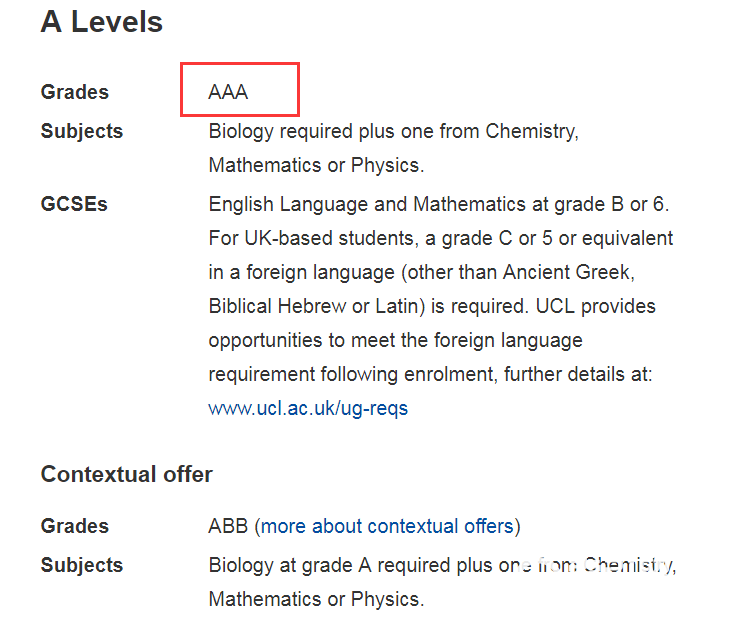Click the Contextual offer heading
Viewport: 729px width, 621px height.
coord(126,474)
